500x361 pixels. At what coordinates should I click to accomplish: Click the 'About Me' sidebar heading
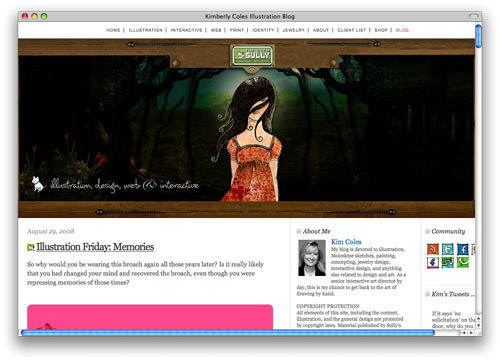[316, 231]
